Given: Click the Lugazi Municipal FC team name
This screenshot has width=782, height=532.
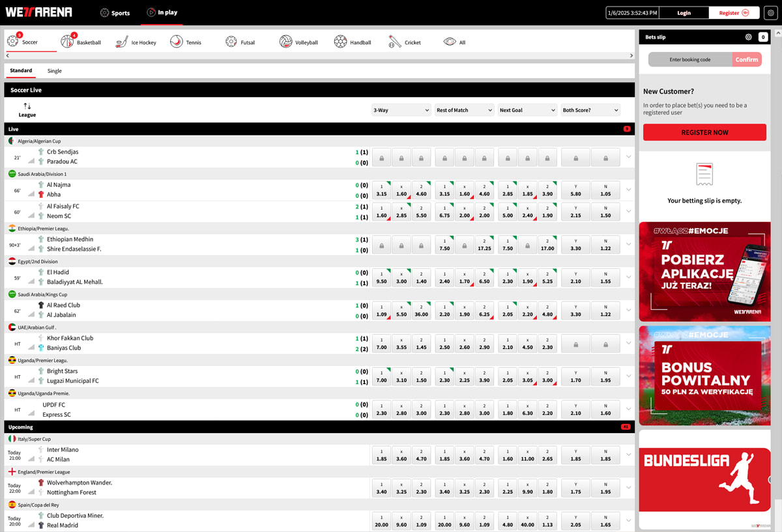Looking at the screenshot, I should 73,381.
